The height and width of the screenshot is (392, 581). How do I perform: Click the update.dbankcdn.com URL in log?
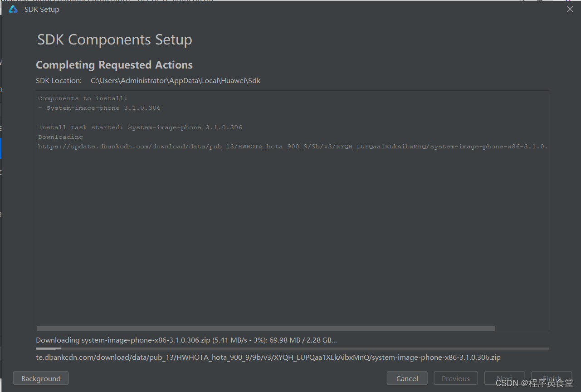click(x=293, y=147)
